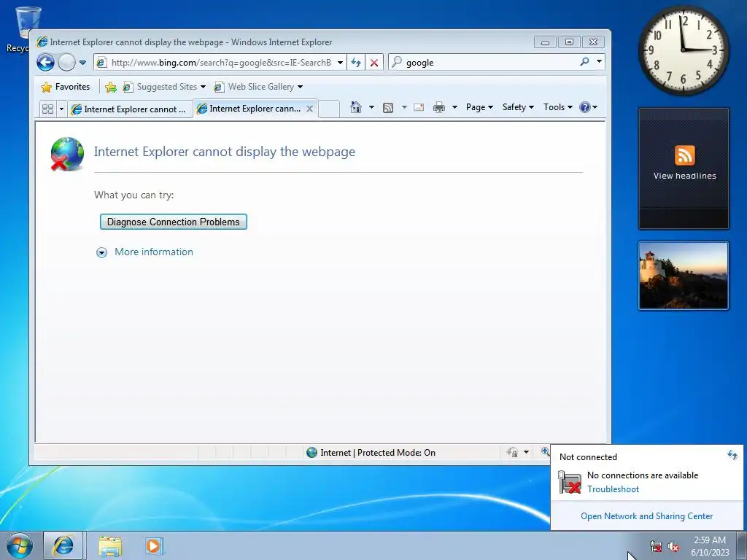Click the no connection adapter icon
Image resolution: width=747 pixels, height=560 pixels.
point(569,482)
